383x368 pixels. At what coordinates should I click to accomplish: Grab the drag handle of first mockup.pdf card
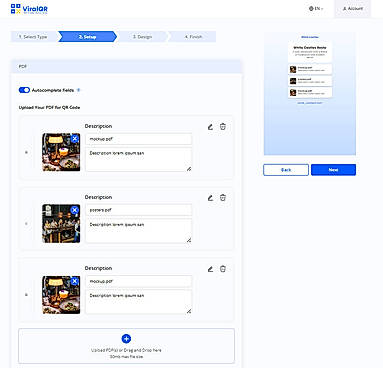click(26, 152)
